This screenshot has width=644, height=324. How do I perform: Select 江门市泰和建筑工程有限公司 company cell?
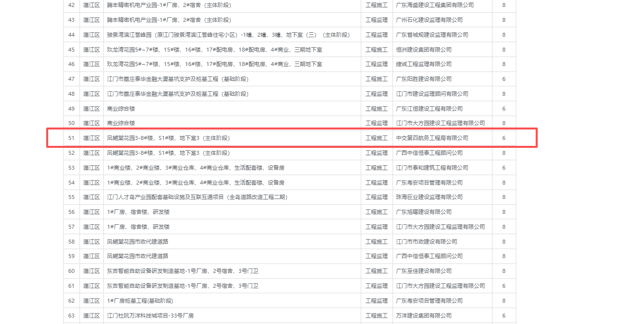coord(431,168)
